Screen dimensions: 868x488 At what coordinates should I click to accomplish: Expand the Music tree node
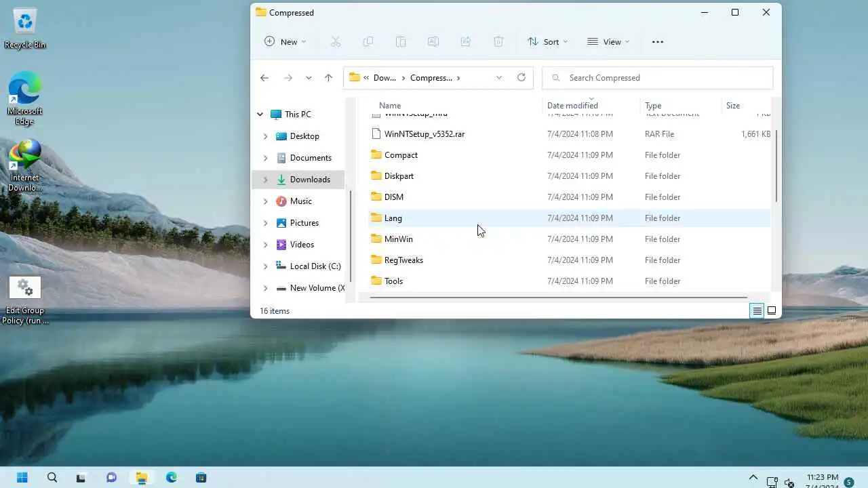[x=266, y=201]
